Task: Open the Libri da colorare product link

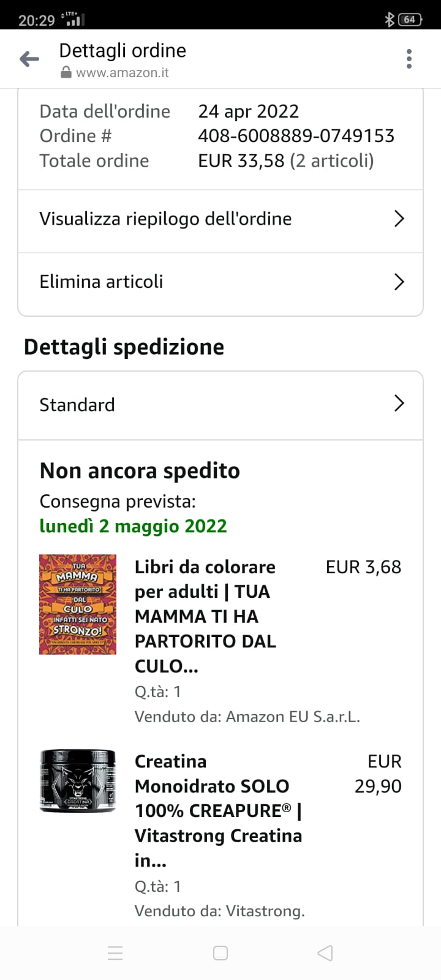Action: click(205, 616)
